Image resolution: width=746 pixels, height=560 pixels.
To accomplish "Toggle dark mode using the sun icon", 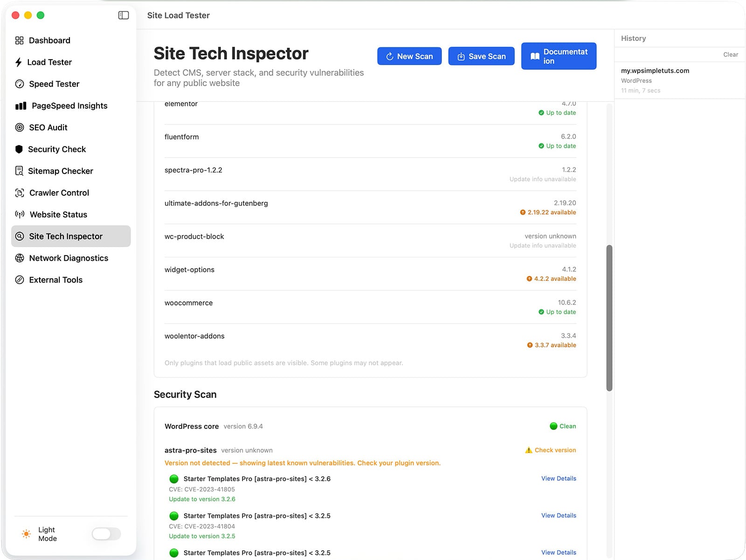I will click(x=26, y=534).
